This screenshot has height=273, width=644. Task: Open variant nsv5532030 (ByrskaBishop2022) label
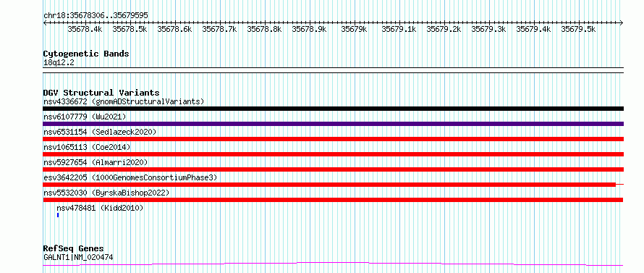pyautogui.click(x=106, y=193)
